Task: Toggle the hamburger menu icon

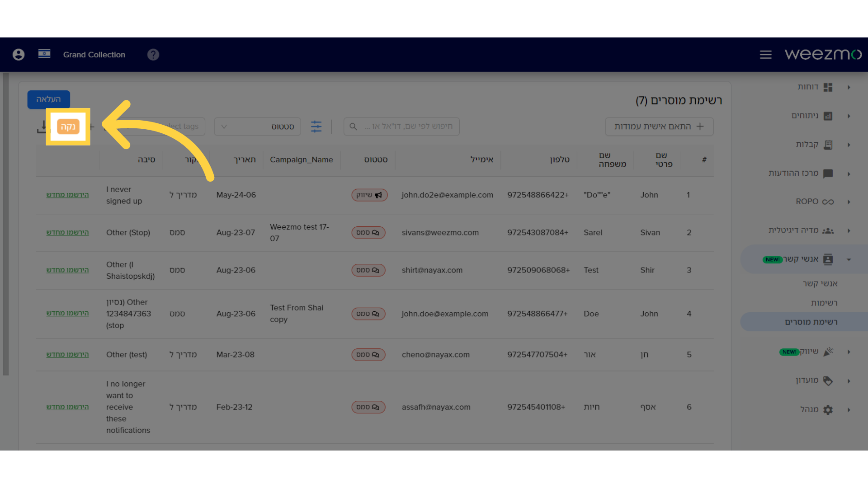Action: tap(766, 55)
